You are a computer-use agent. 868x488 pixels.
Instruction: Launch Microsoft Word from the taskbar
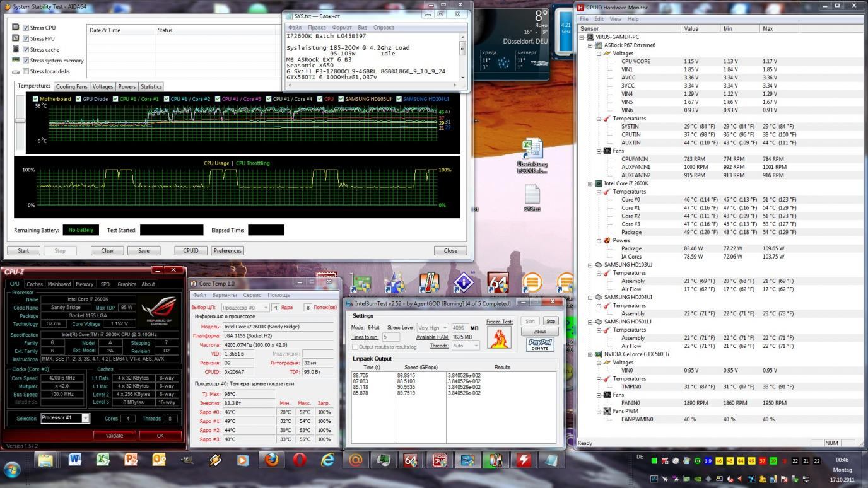click(x=74, y=460)
